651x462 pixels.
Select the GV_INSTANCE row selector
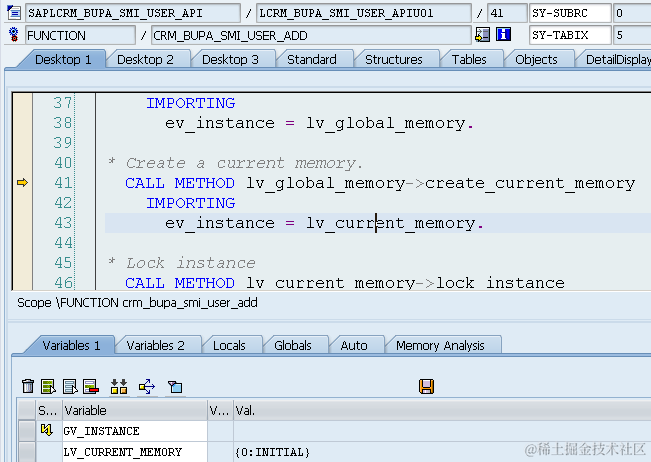coord(27,431)
